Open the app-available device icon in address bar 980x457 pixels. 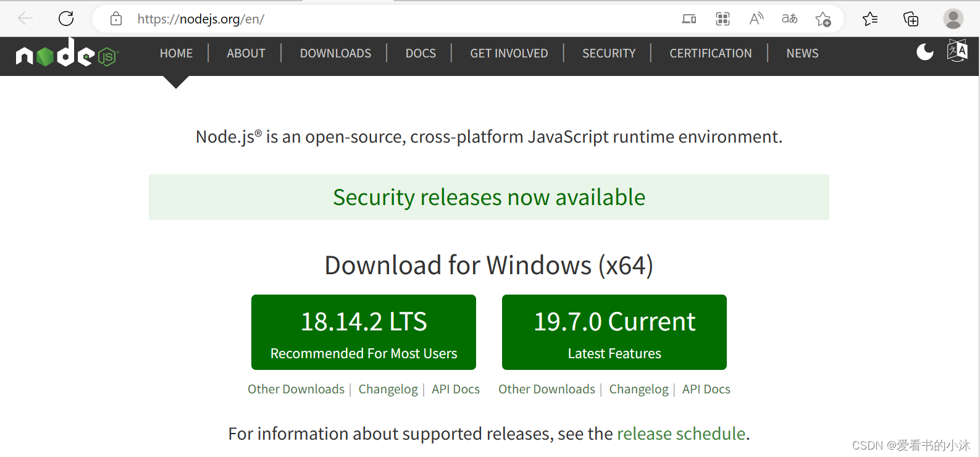[689, 19]
